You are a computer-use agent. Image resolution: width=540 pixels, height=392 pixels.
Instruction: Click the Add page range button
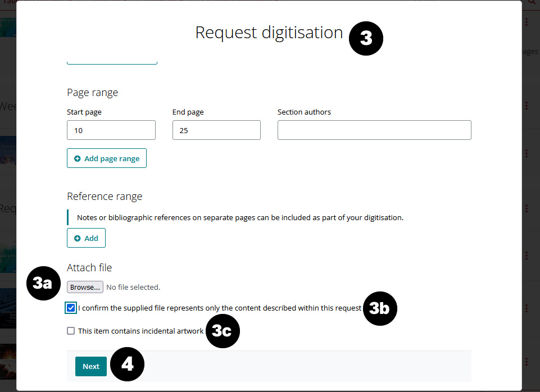coord(106,158)
